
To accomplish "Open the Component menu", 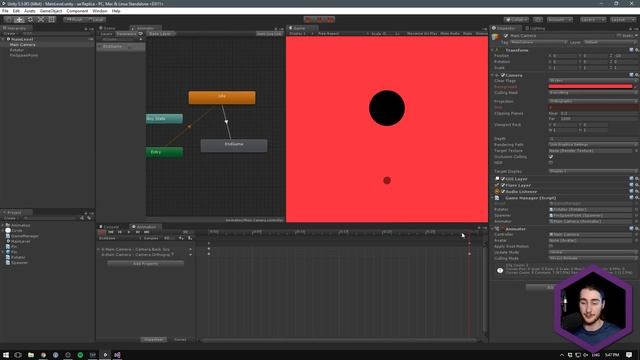I will pyautogui.click(x=77, y=11).
